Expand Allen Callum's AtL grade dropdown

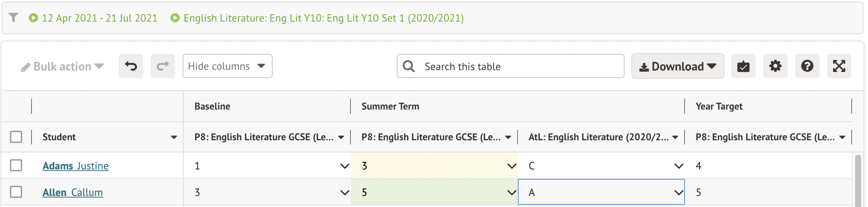click(x=679, y=192)
